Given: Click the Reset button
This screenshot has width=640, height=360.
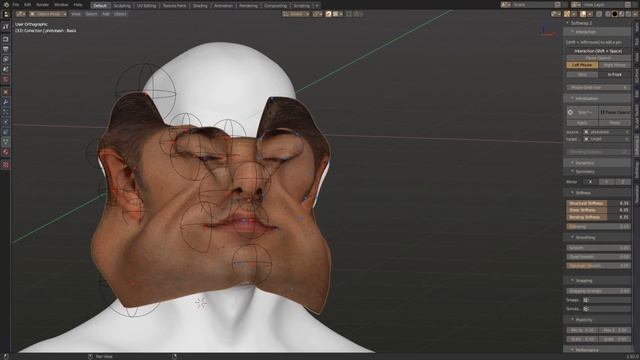Looking at the screenshot, I should pyautogui.click(x=615, y=122).
